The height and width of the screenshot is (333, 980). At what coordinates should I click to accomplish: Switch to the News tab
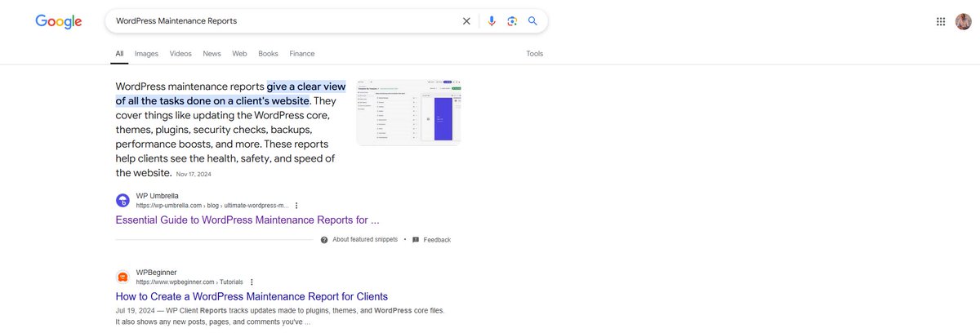(212, 54)
